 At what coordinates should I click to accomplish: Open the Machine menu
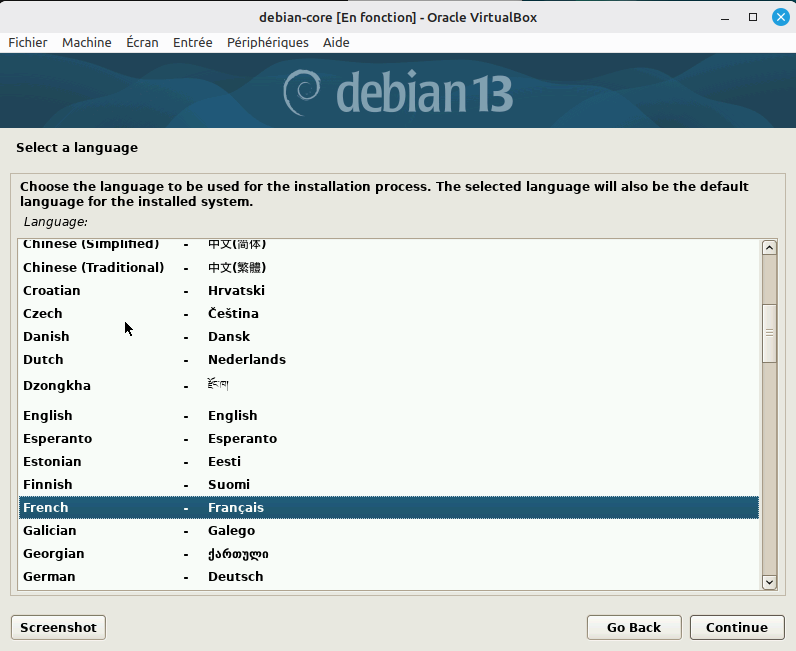[x=86, y=42]
